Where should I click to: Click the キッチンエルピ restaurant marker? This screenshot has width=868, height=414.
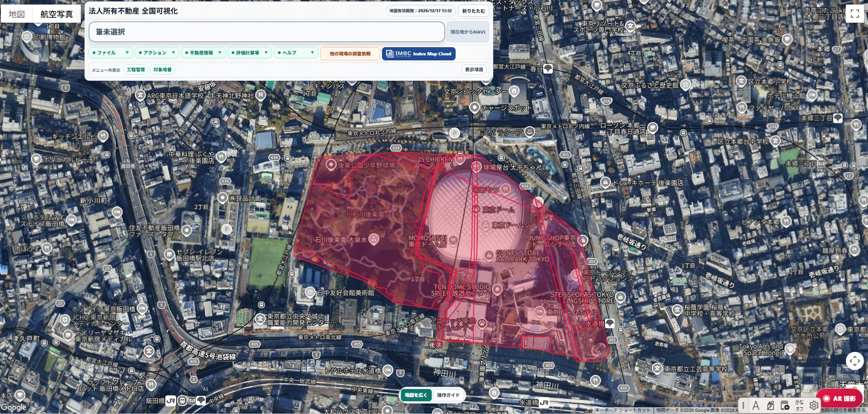tap(103, 136)
